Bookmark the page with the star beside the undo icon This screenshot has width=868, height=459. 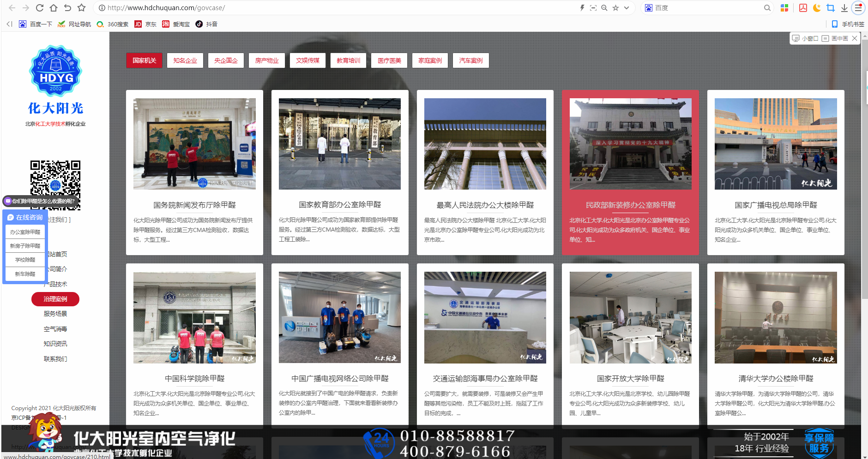(x=82, y=8)
